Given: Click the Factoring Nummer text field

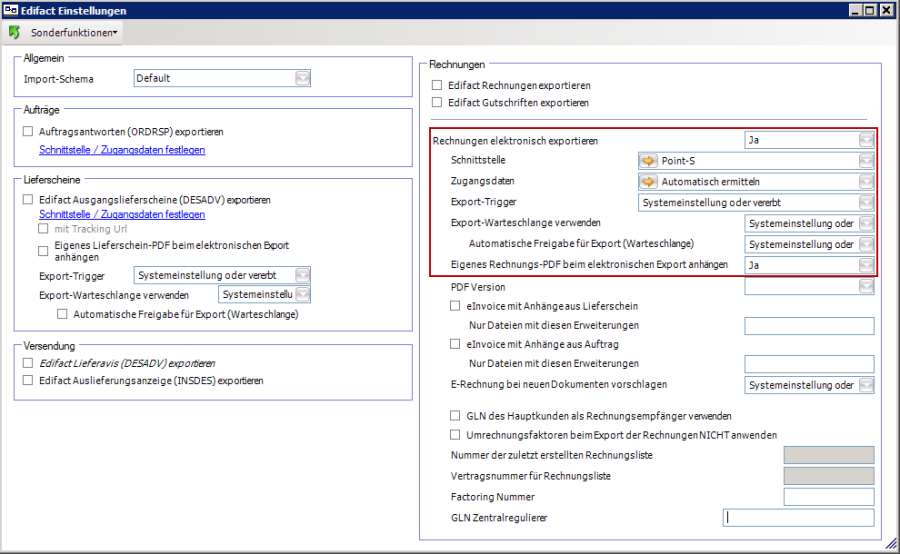Looking at the screenshot, I should click(x=829, y=497).
